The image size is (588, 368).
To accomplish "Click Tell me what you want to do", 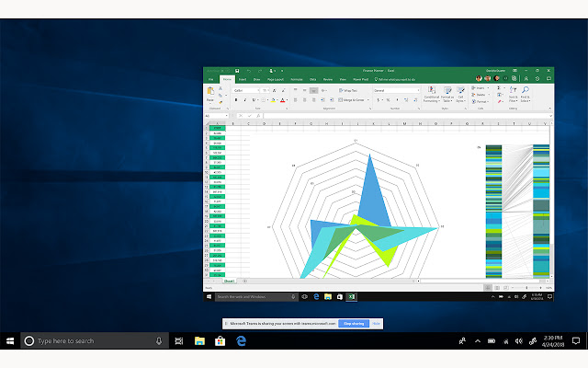I will click(395, 80).
